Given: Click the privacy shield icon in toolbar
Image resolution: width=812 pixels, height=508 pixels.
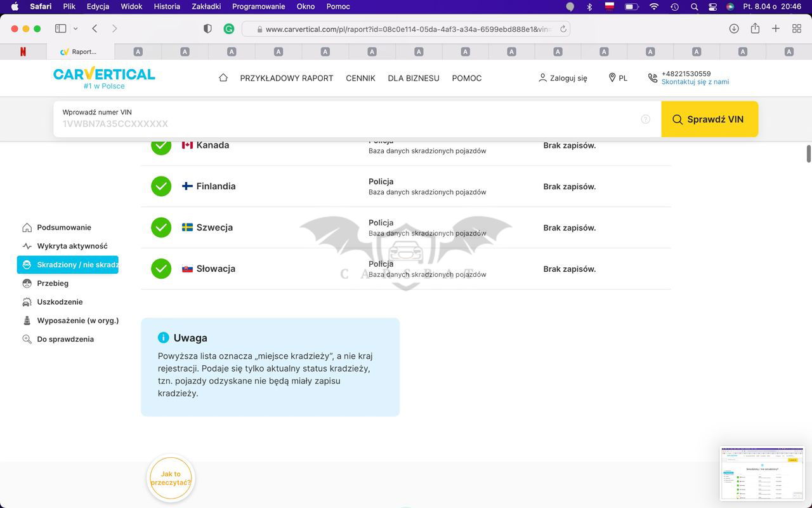Looking at the screenshot, I should (x=207, y=29).
